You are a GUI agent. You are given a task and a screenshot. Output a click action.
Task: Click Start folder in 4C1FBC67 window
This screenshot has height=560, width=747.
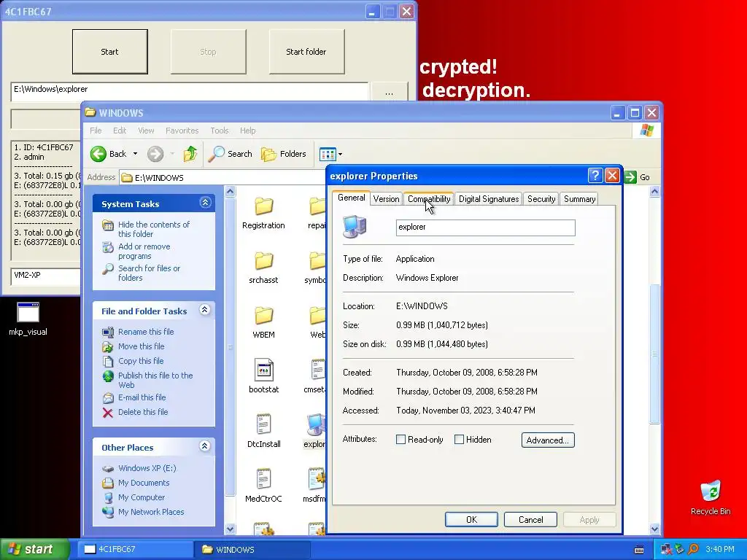(306, 52)
